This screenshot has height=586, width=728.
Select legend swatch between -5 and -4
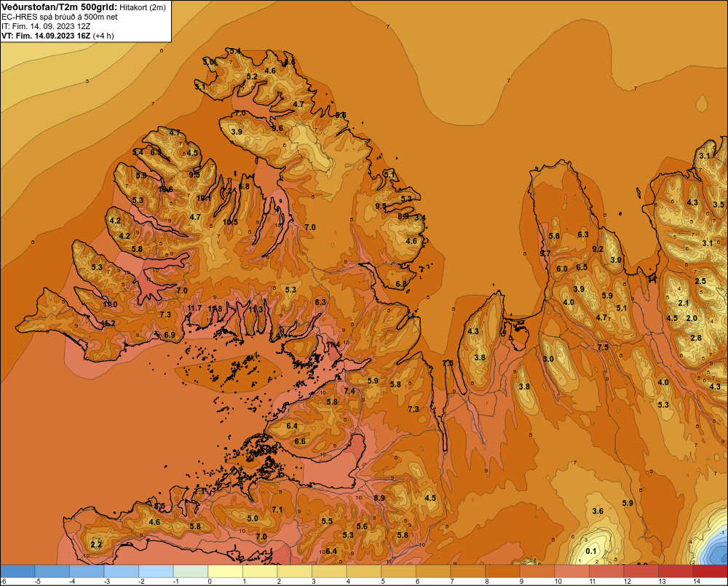pos(52,571)
